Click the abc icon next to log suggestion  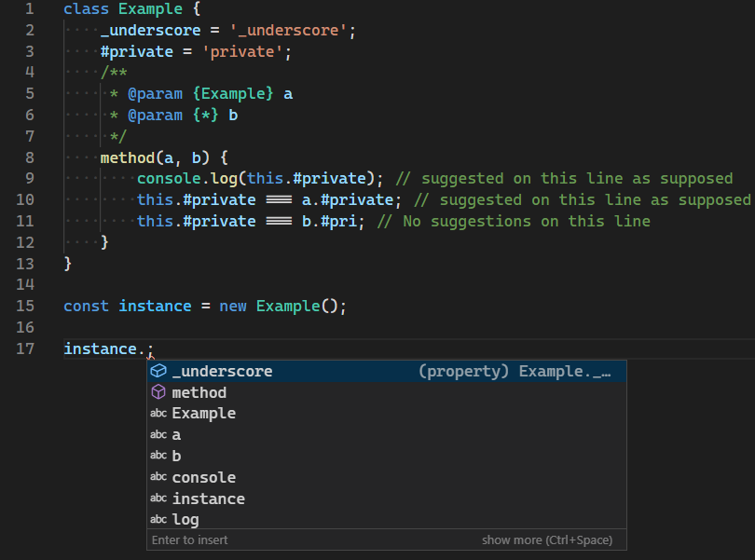tap(157, 519)
